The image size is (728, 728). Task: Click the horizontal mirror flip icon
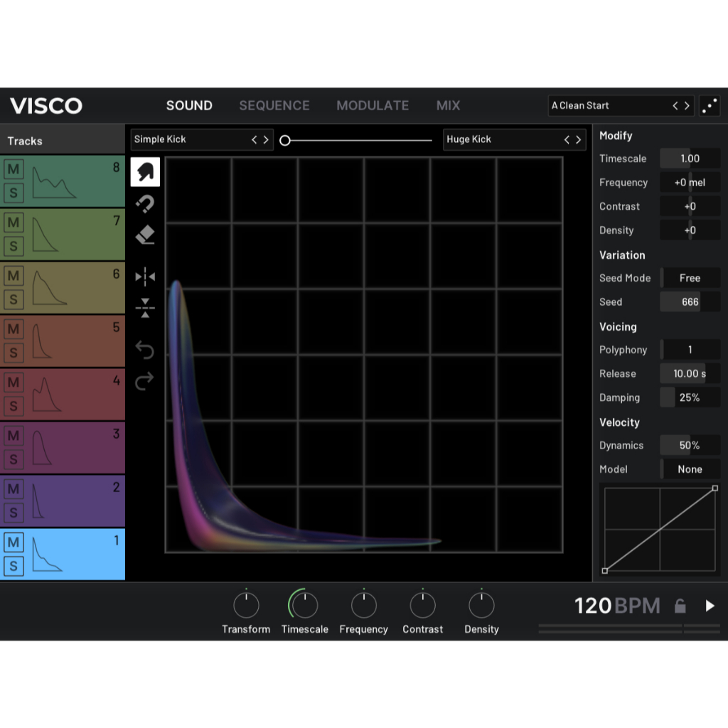(145, 277)
